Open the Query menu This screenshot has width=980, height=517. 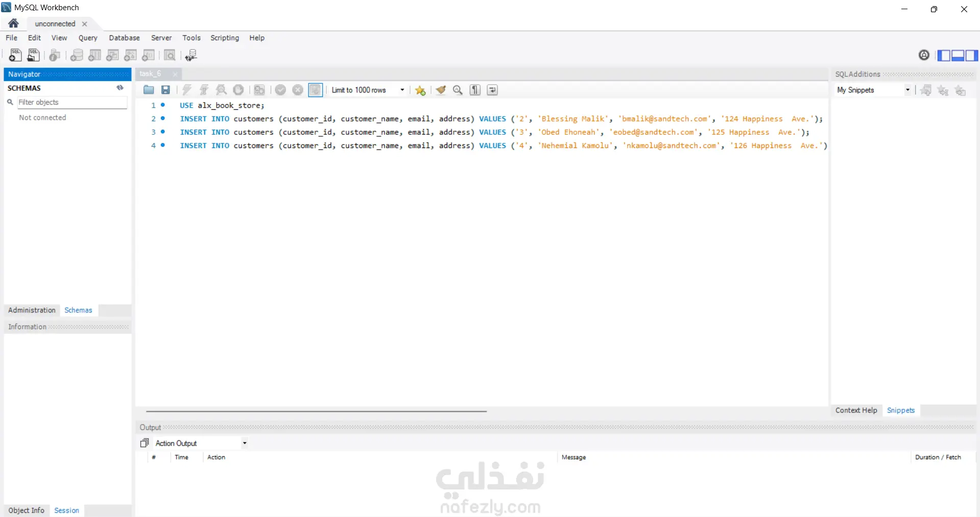point(88,38)
